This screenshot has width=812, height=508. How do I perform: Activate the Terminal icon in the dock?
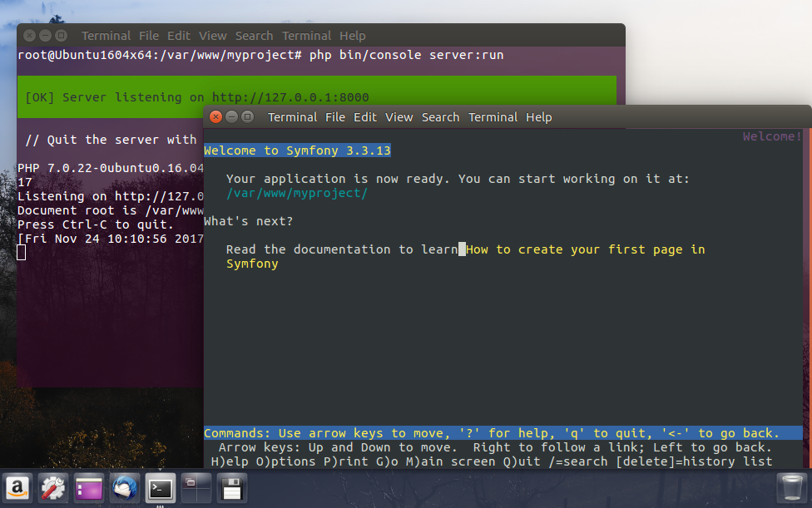tap(160, 488)
